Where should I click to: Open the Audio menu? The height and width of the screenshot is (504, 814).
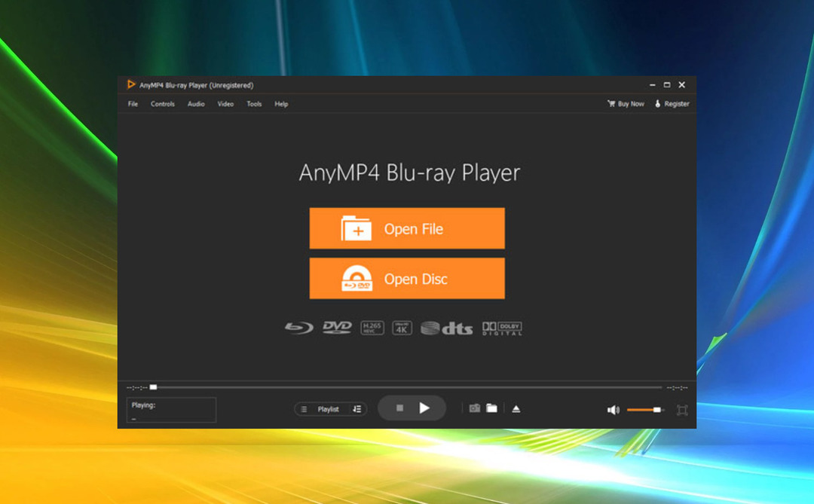coord(196,104)
